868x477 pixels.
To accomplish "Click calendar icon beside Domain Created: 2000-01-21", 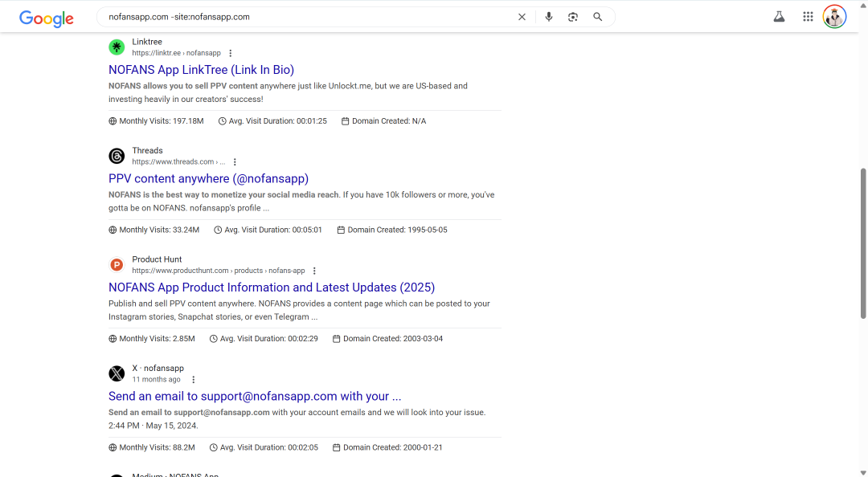I will [x=336, y=447].
